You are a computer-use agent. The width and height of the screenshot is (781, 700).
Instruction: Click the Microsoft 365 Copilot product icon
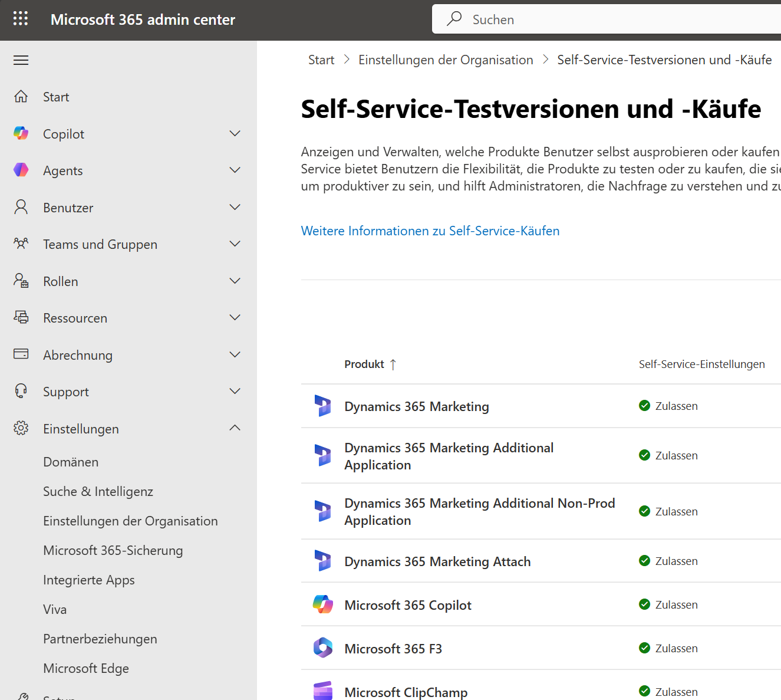tap(322, 604)
